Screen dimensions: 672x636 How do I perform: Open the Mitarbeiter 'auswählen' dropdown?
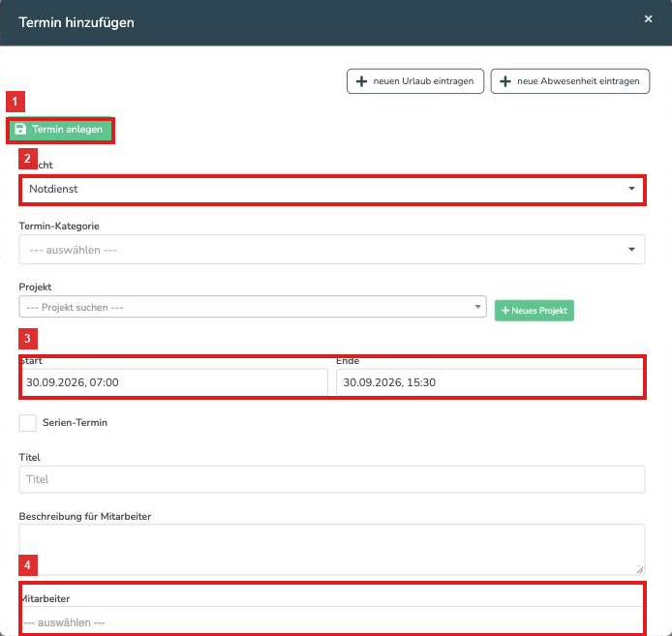pos(332,621)
